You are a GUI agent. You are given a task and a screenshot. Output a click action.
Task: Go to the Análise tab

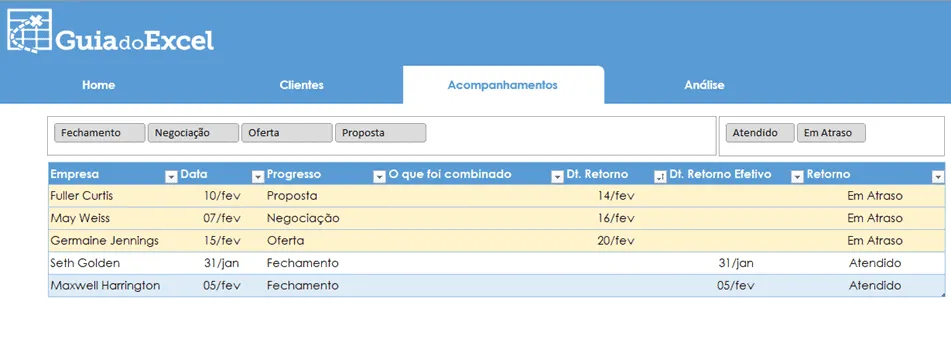tap(704, 85)
